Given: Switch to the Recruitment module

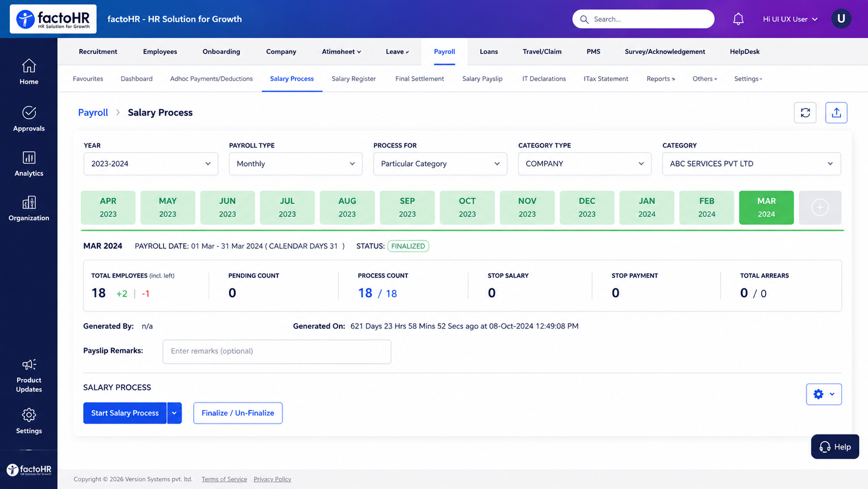Looking at the screenshot, I should (x=98, y=51).
